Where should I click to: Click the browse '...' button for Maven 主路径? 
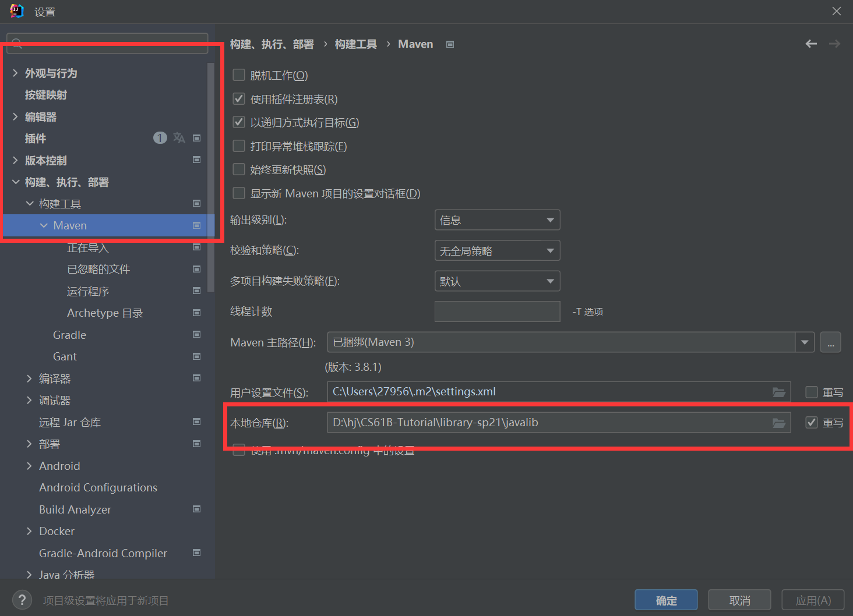pos(830,342)
